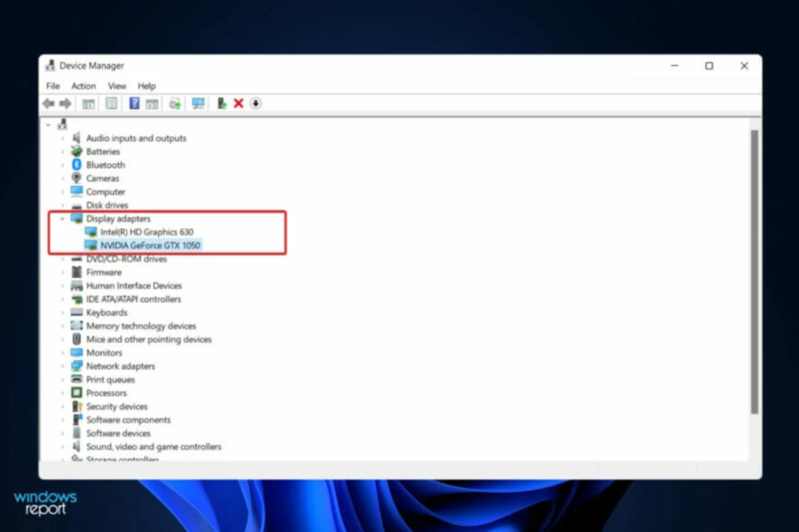Click the red X Uninstall device icon

pos(238,104)
